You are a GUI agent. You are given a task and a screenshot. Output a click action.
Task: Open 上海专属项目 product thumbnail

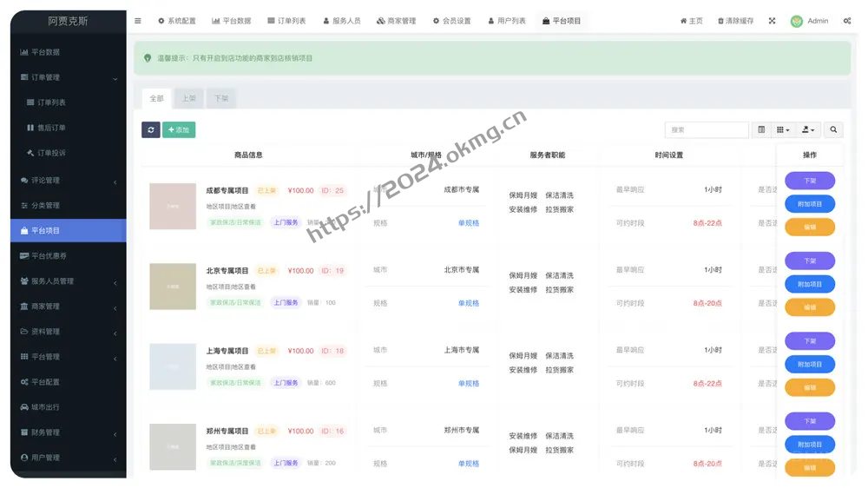coord(173,366)
